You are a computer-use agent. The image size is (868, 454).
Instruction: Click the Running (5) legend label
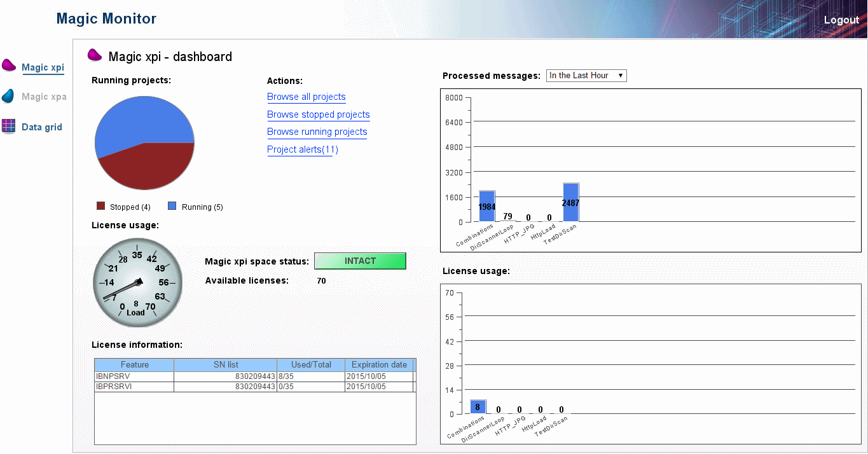pos(202,207)
